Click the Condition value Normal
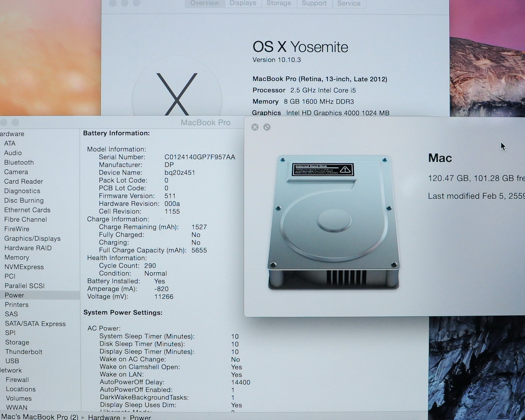 point(155,274)
